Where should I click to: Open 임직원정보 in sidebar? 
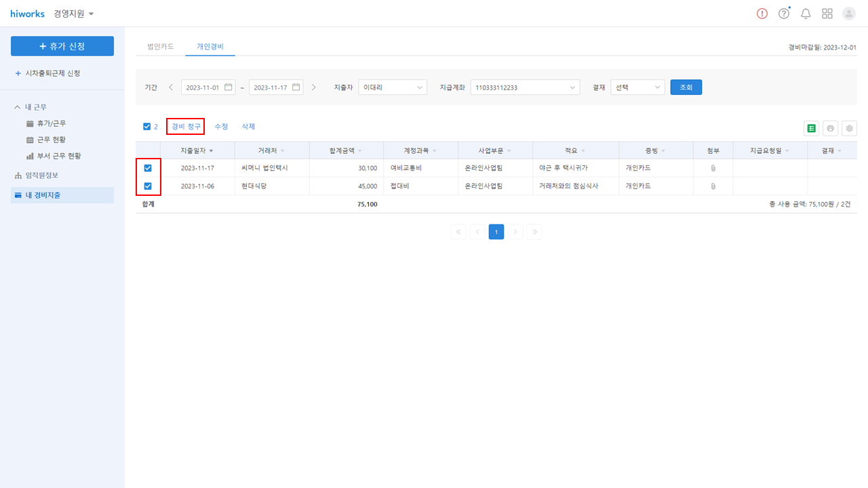(x=41, y=175)
